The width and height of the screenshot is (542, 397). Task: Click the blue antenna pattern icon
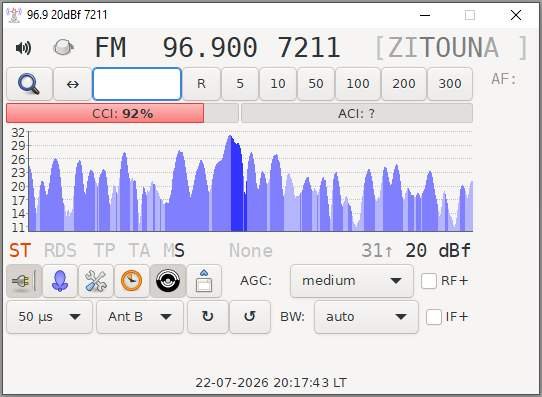[x=60, y=281]
